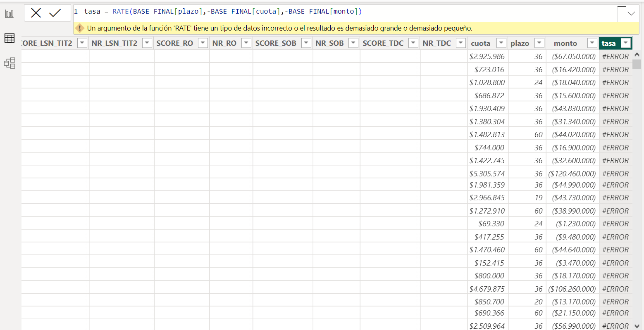Open the Report view from sidebar

point(9,14)
